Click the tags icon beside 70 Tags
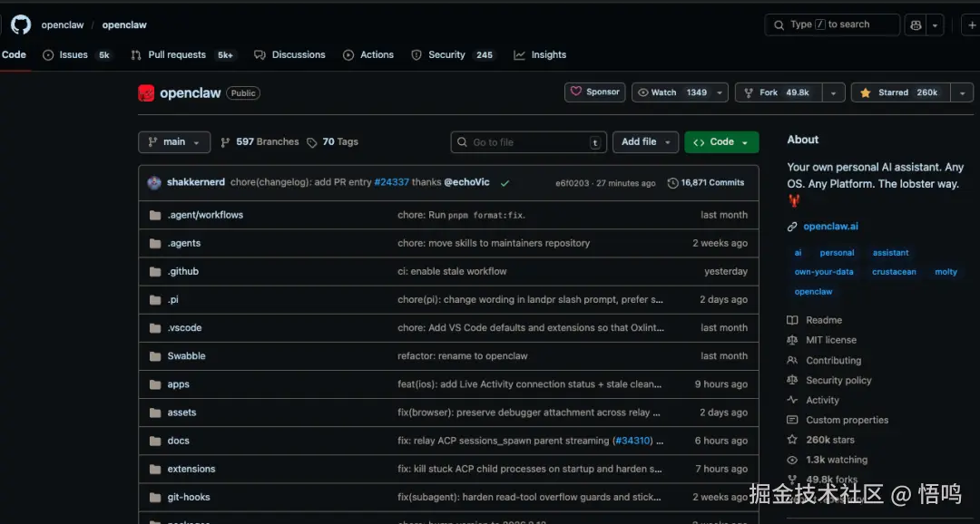Screen dimensions: 980x524 (x=312, y=142)
